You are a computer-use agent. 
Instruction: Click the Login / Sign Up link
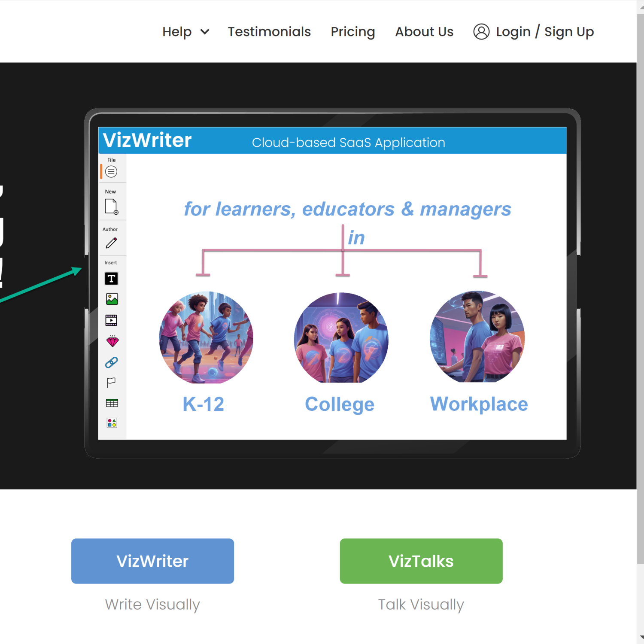[544, 32]
